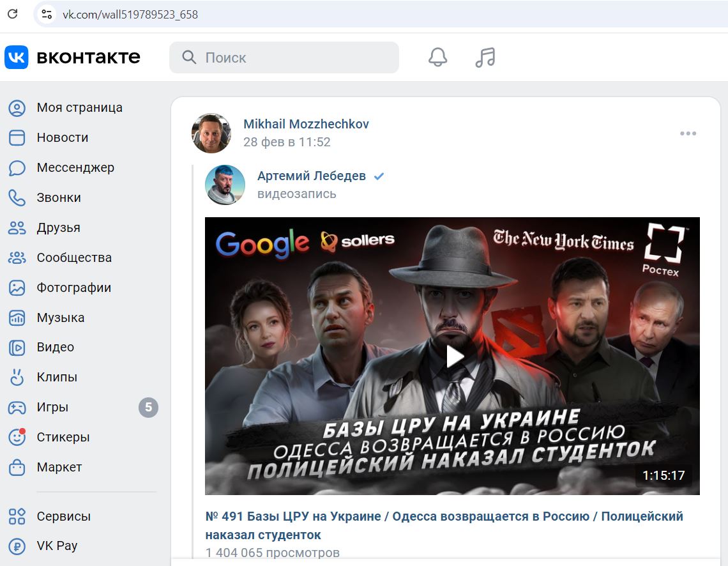Click the Фотографии picture icon

[17, 288]
